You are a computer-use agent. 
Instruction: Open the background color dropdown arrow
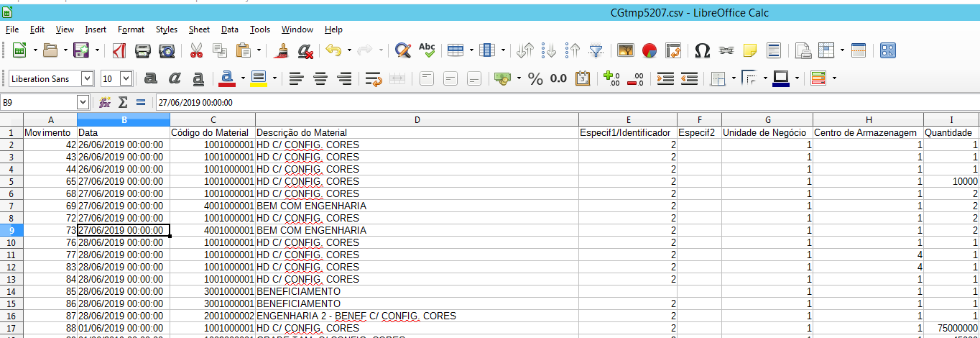[274, 78]
